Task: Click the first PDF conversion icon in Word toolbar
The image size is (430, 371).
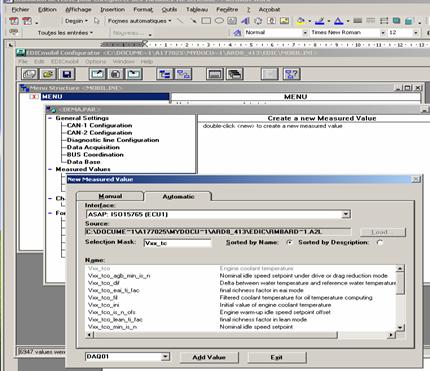Action: pyautogui.click(x=14, y=21)
